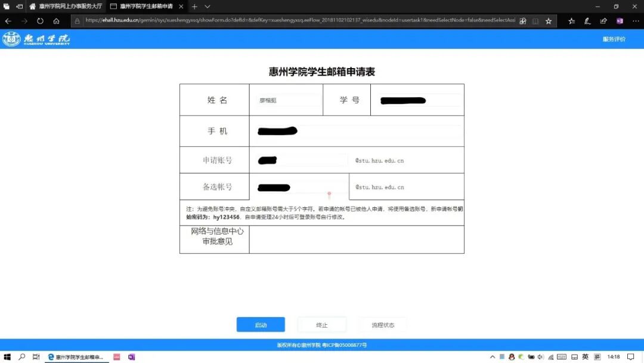This screenshot has width=644, height=363.
Task: Click the padlock site info icon
Action: pos(77,21)
